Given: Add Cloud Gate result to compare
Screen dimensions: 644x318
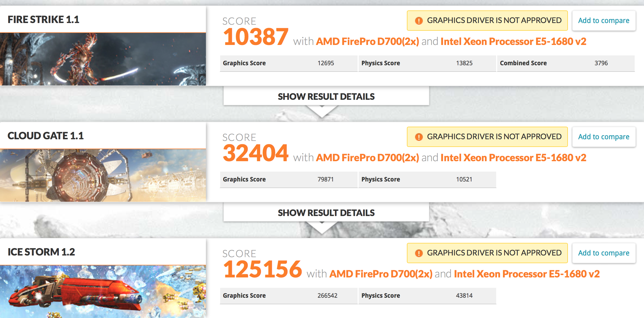Looking at the screenshot, I should [x=604, y=137].
